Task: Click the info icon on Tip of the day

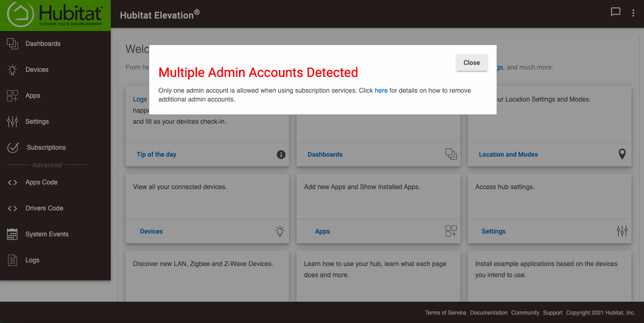Action: tap(281, 154)
